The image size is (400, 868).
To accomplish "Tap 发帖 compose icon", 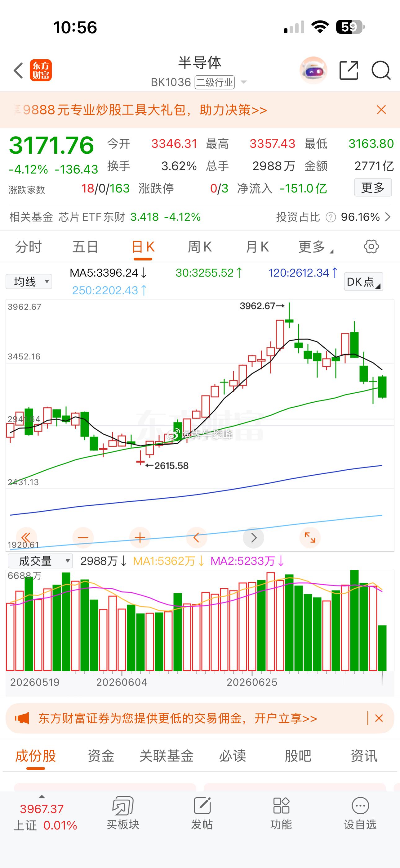I will pos(202,806).
